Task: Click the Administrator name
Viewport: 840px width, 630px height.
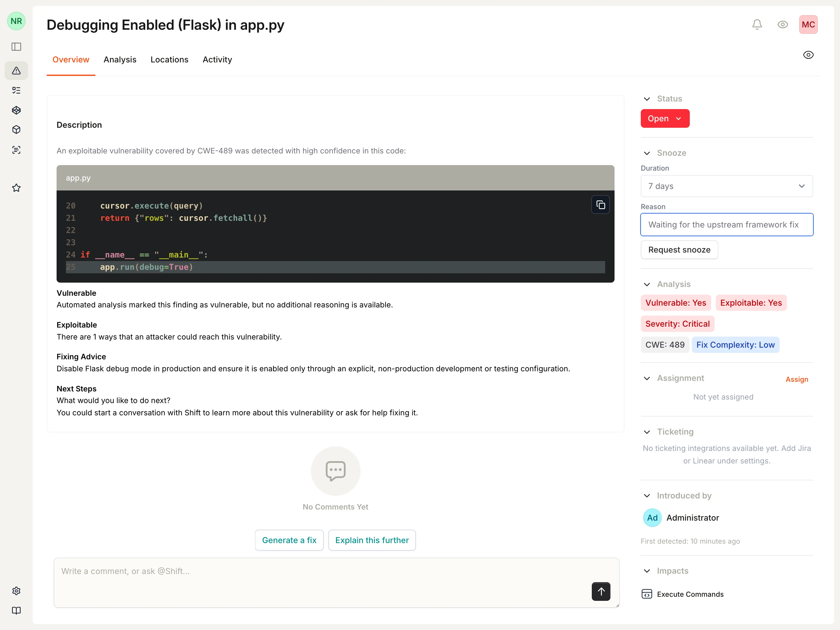Action: [693, 518]
